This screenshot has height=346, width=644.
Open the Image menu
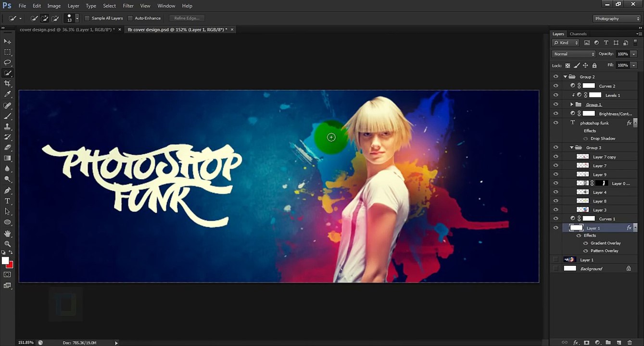54,6
